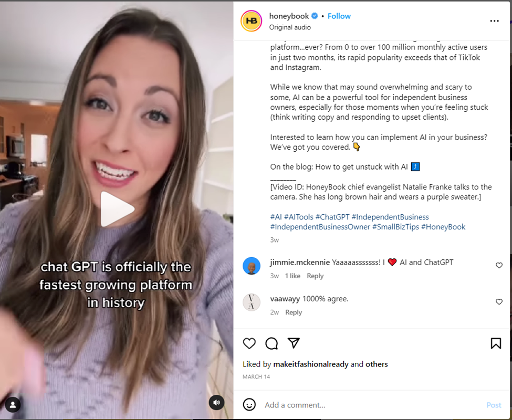Show tagged people icon on video
Image resolution: width=512 pixels, height=420 pixels.
point(13,405)
